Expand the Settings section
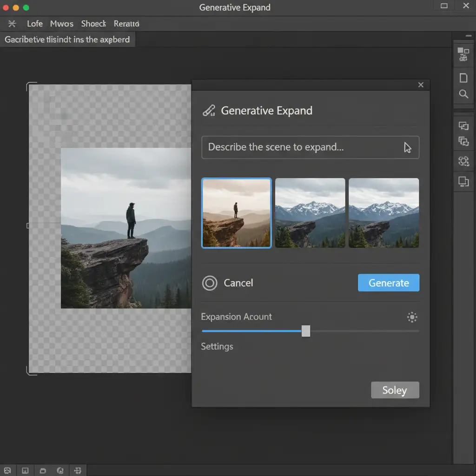Screen dimensions: 476x476 (217, 346)
